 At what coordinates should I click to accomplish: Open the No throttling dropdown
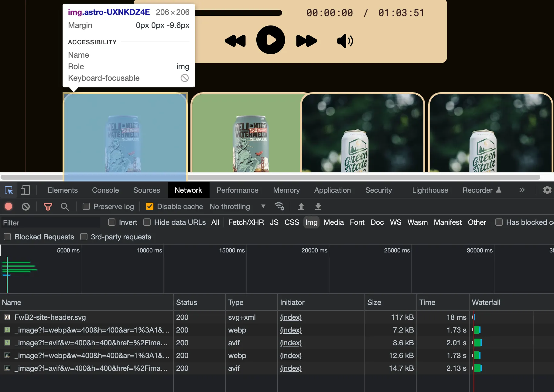(x=238, y=207)
